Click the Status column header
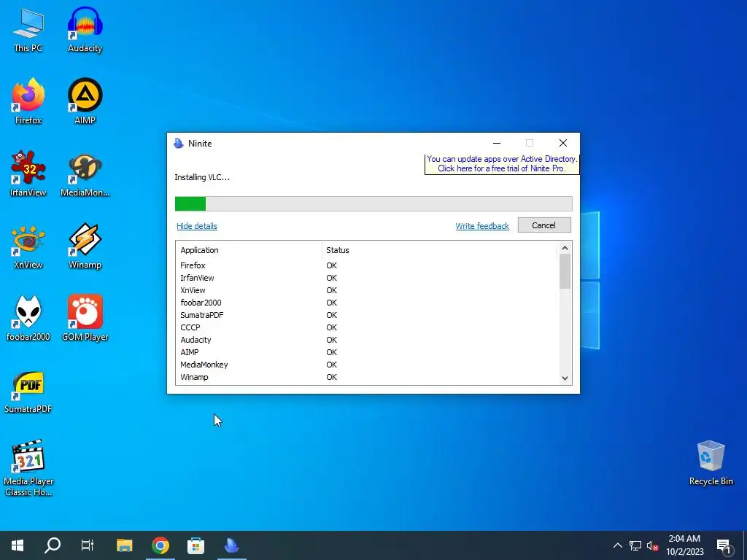This screenshot has height=560, width=747. click(x=439, y=250)
